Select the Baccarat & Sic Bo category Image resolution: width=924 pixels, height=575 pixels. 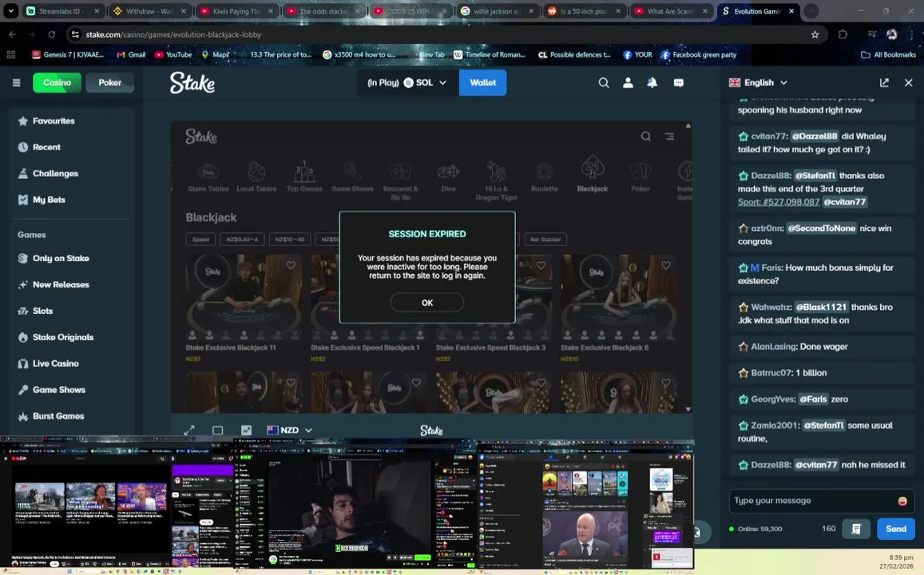400,181
